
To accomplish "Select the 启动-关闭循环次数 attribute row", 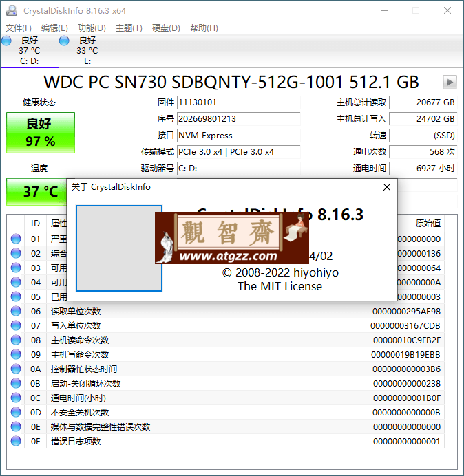I will coord(226,383).
